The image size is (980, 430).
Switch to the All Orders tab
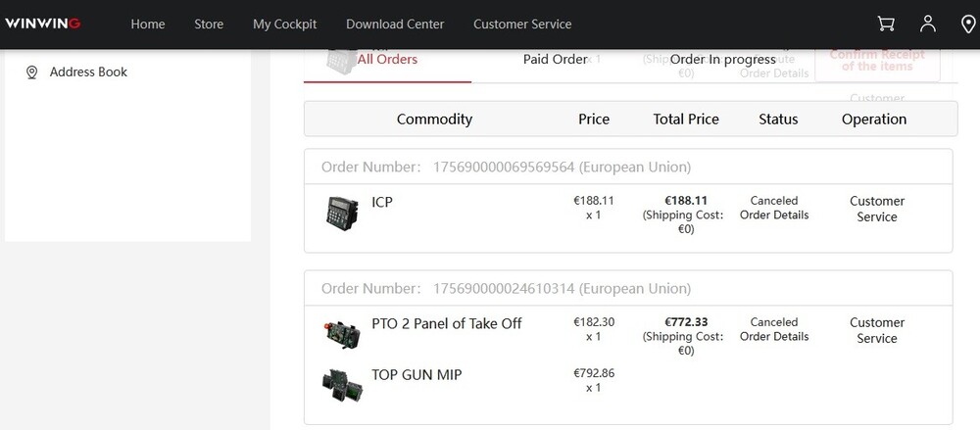tap(387, 60)
